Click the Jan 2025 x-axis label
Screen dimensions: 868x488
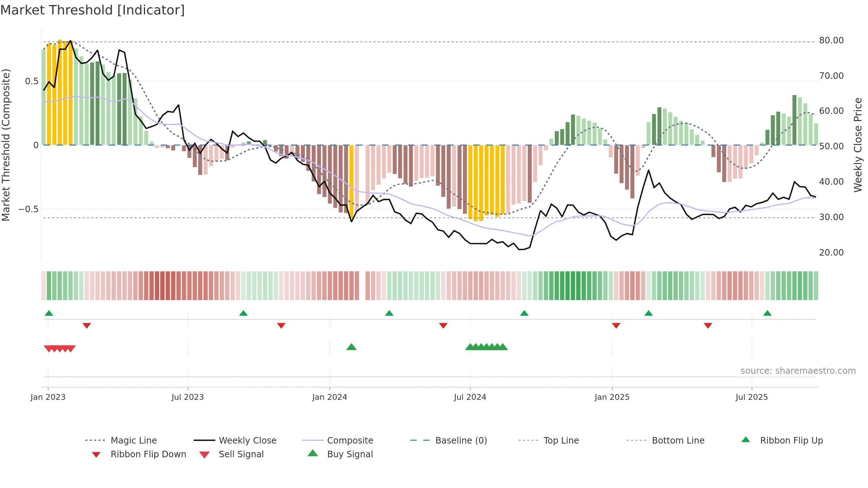612,397
